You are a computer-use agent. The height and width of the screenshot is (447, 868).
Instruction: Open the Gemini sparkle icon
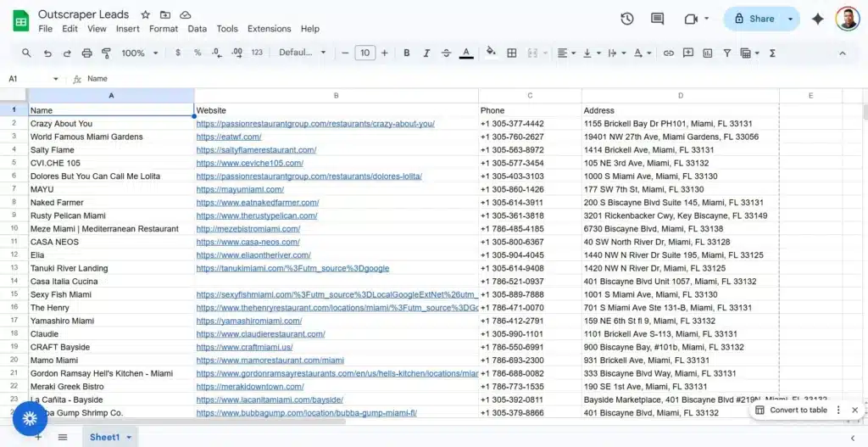(x=818, y=19)
